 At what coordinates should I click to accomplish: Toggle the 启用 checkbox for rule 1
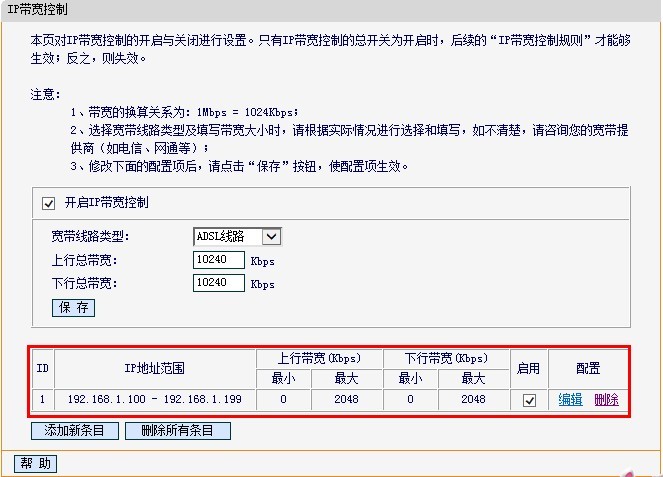[x=528, y=400]
